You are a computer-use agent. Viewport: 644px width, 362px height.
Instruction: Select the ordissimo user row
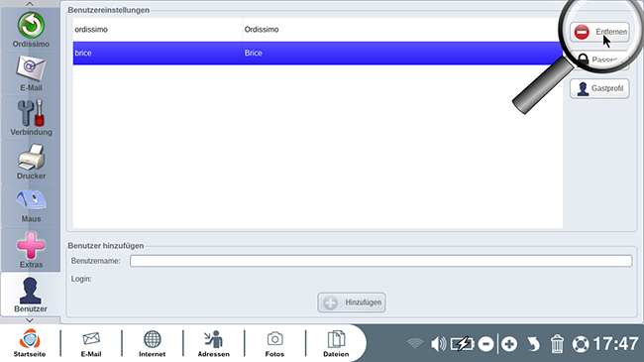[317, 30]
